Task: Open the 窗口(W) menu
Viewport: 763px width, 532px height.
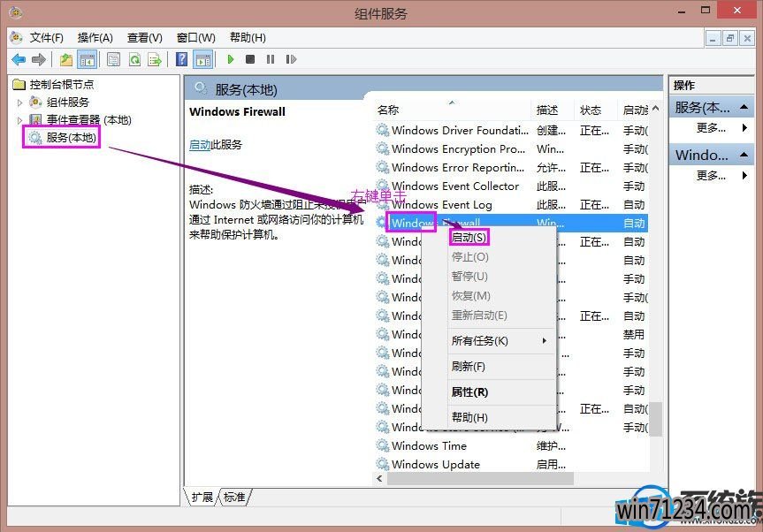Action: pyautogui.click(x=196, y=38)
